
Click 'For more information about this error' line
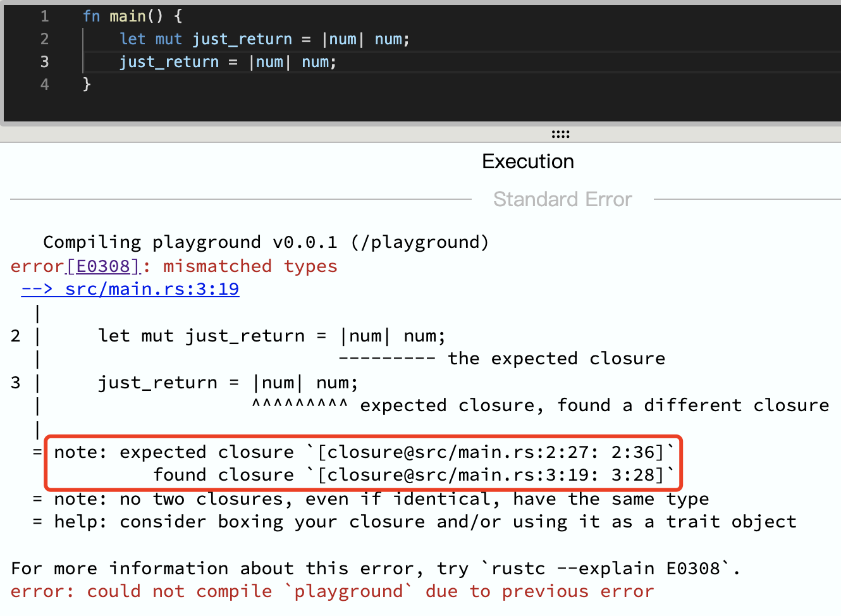(x=376, y=569)
